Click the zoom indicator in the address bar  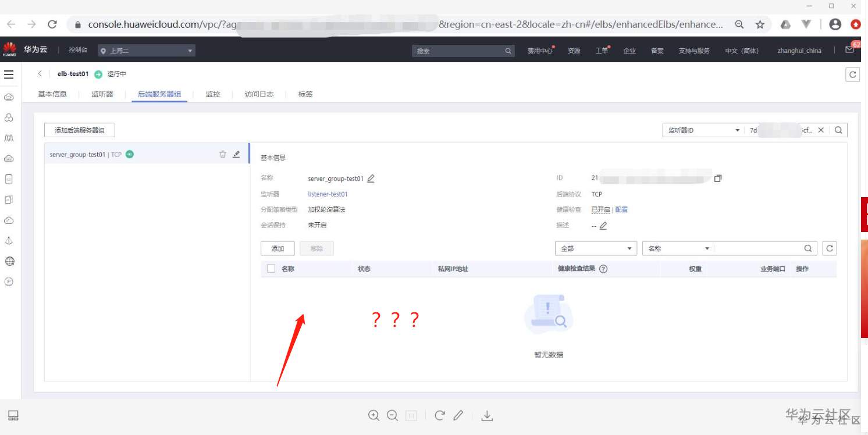click(x=739, y=24)
